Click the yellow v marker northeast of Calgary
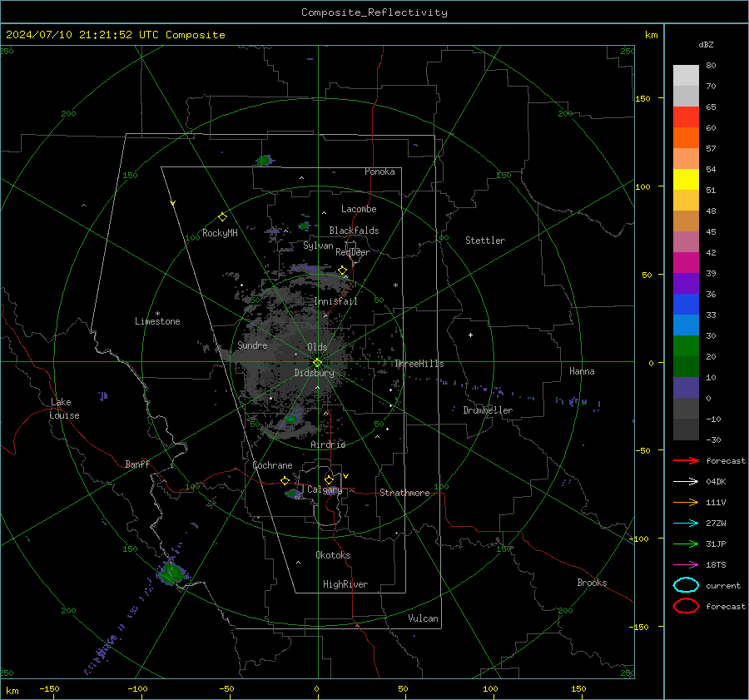Image resolution: width=749 pixels, height=700 pixels. (x=346, y=476)
